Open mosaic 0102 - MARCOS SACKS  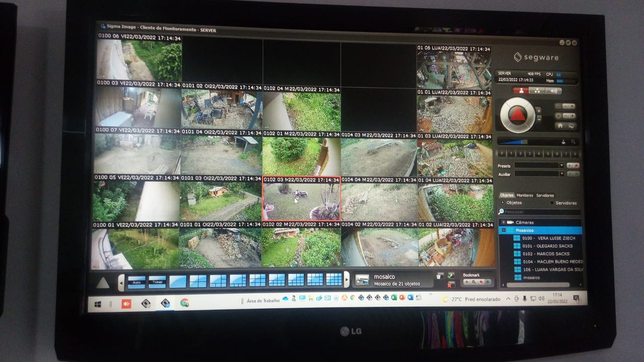point(546,254)
